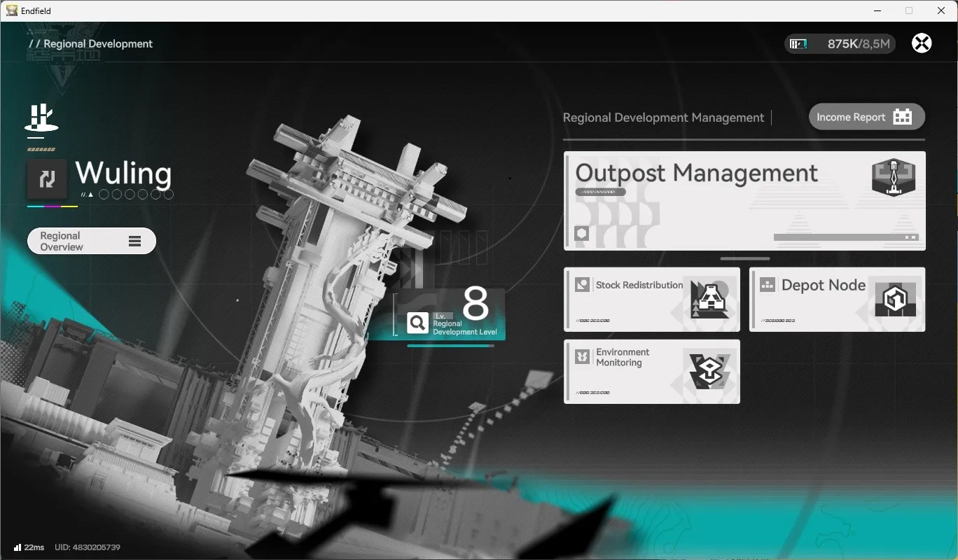Click the magnifier icon for Regional Development Level

(417, 323)
